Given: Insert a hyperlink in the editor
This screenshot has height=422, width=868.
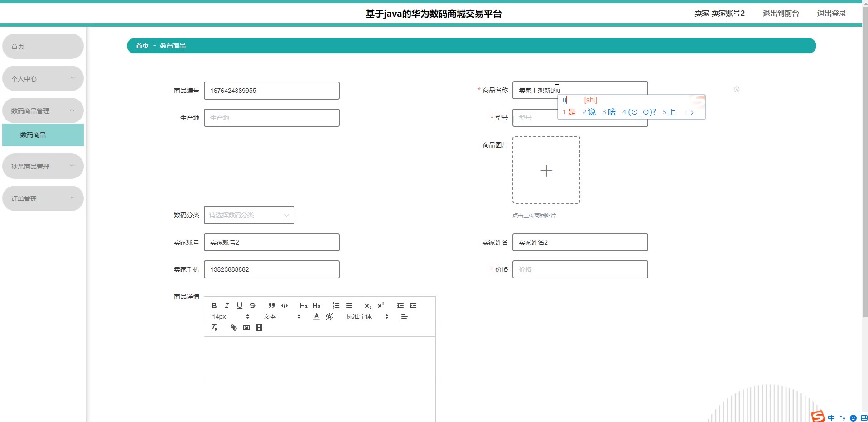Looking at the screenshot, I should [x=234, y=327].
